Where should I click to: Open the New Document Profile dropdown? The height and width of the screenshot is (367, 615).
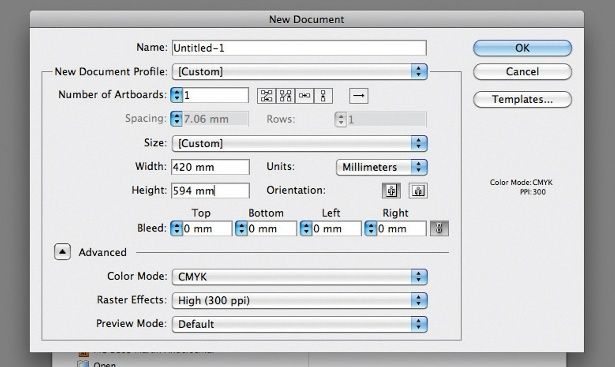pyautogui.click(x=300, y=71)
